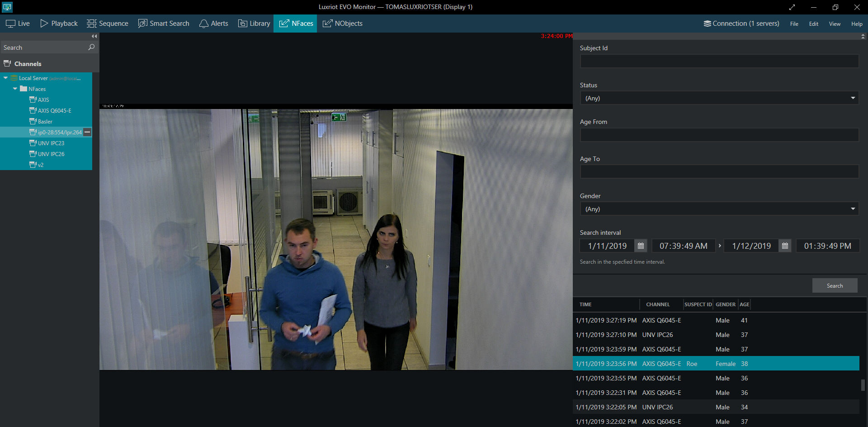The width and height of the screenshot is (868, 427).
Task: Open calendar picker for end date 1/12/2019
Action: coord(785,246)
